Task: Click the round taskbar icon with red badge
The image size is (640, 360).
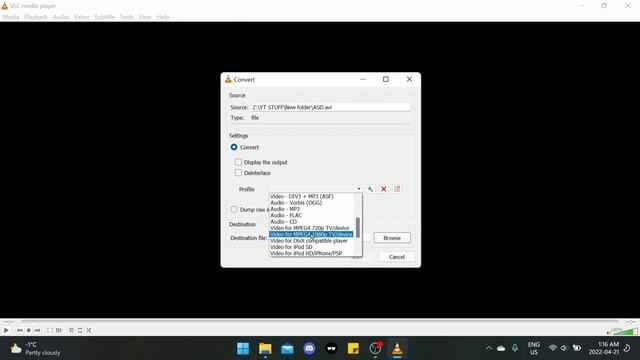Action: [x=375, y=349]
